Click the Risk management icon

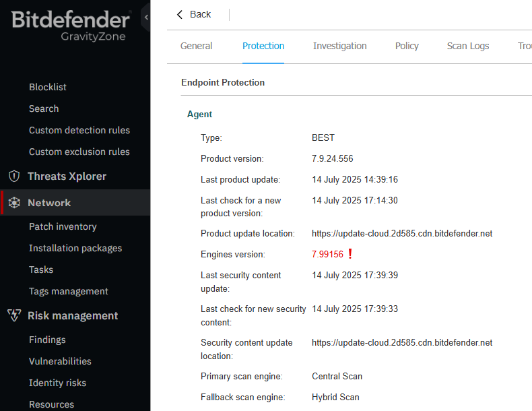[14, 315]
